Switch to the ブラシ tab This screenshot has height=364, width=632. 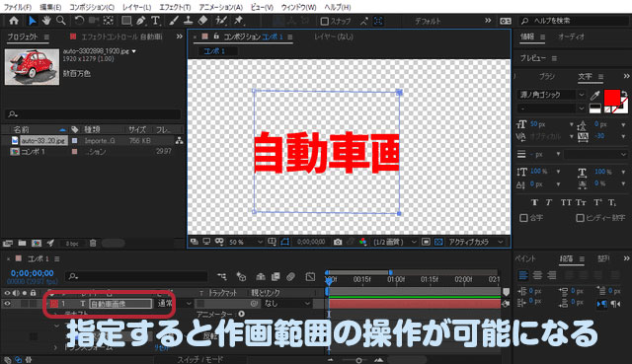547,77
